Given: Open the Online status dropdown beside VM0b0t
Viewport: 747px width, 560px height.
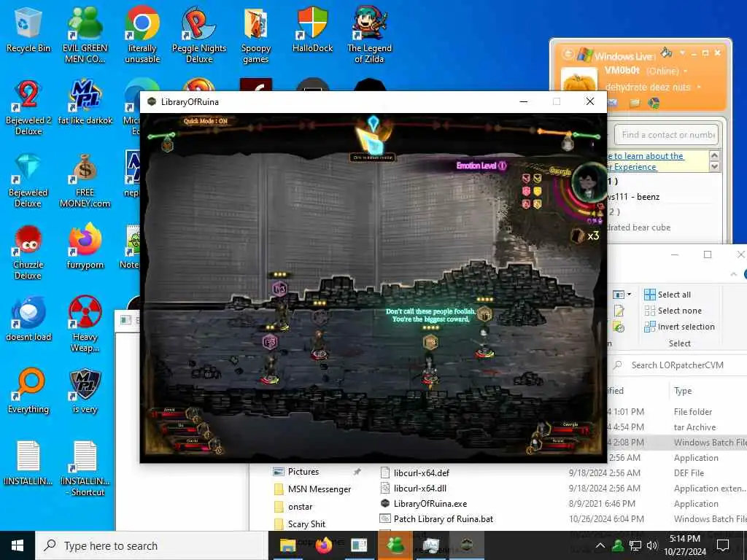Looking at the screenshot, I should click(686, 71).
